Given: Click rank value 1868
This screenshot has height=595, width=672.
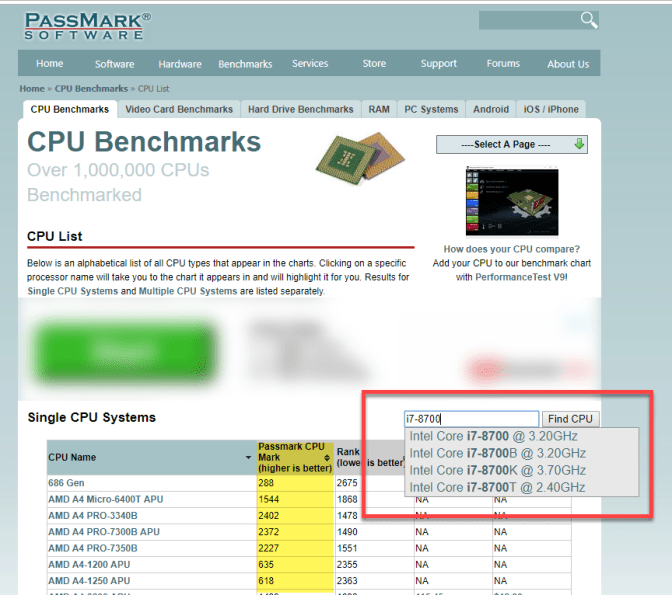Looking at the screenshot, I should 347,499.
